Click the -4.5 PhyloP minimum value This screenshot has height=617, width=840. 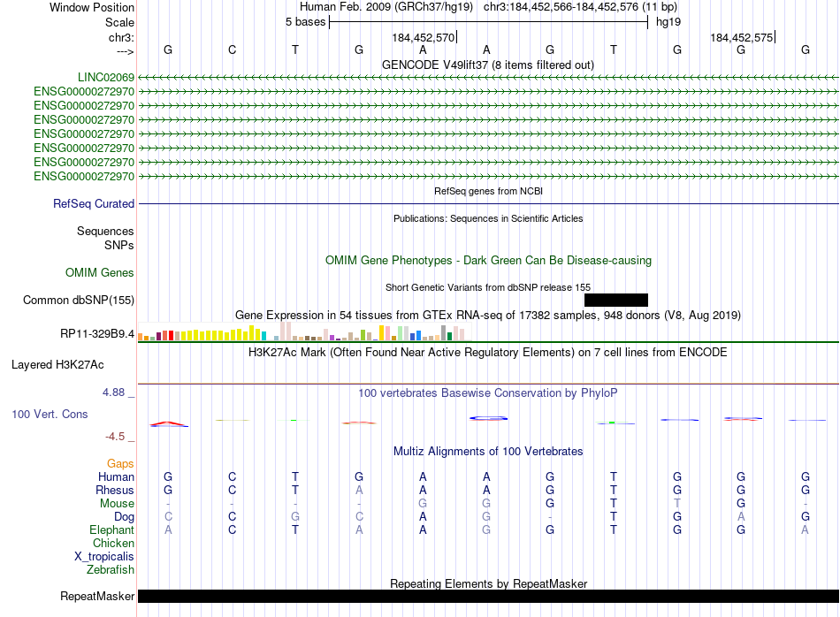tap(115, 437)
